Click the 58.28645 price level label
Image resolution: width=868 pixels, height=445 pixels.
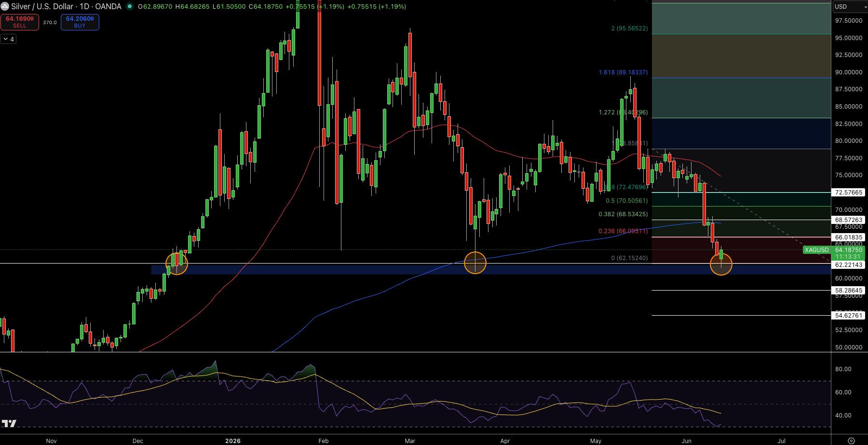coord(849,291)
